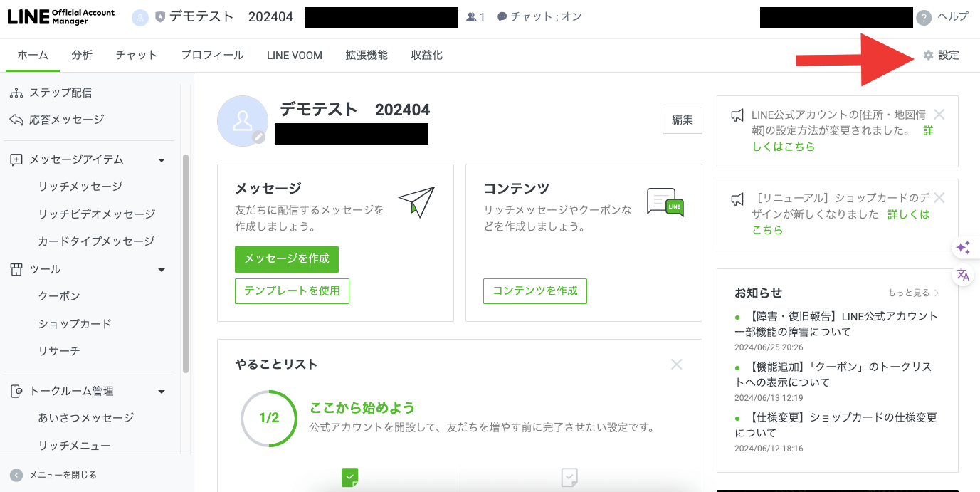Dismiss the shop card renewal notice
This screenshot has width=980, height=492.
tap(939, 197)
